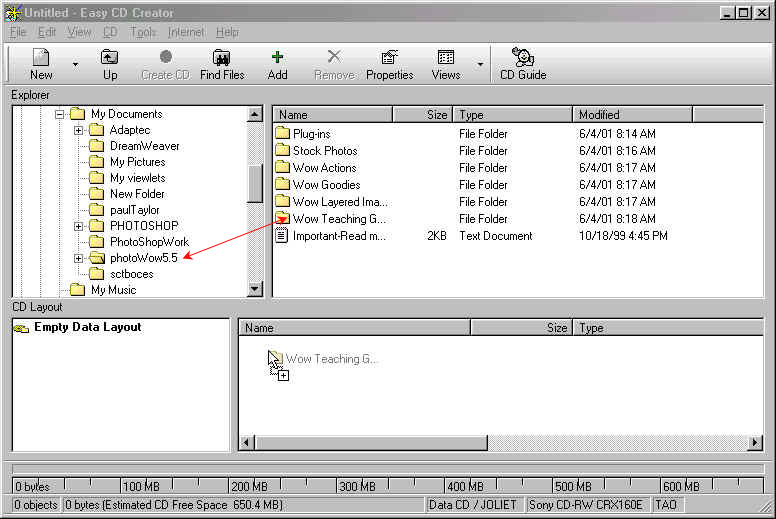Select My viewlets folder in tree

click(x=127, y=178)
